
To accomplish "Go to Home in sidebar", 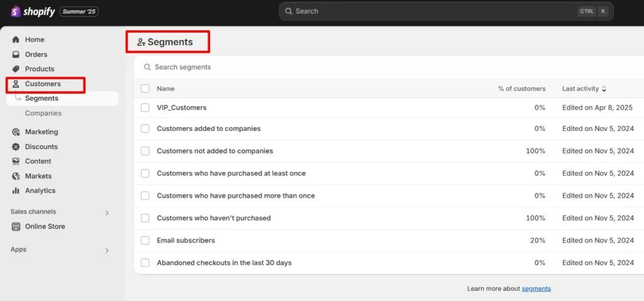I will click(35, 40).
